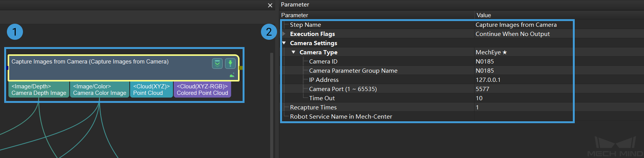Close the graph panel with the X

click(270, 5)
